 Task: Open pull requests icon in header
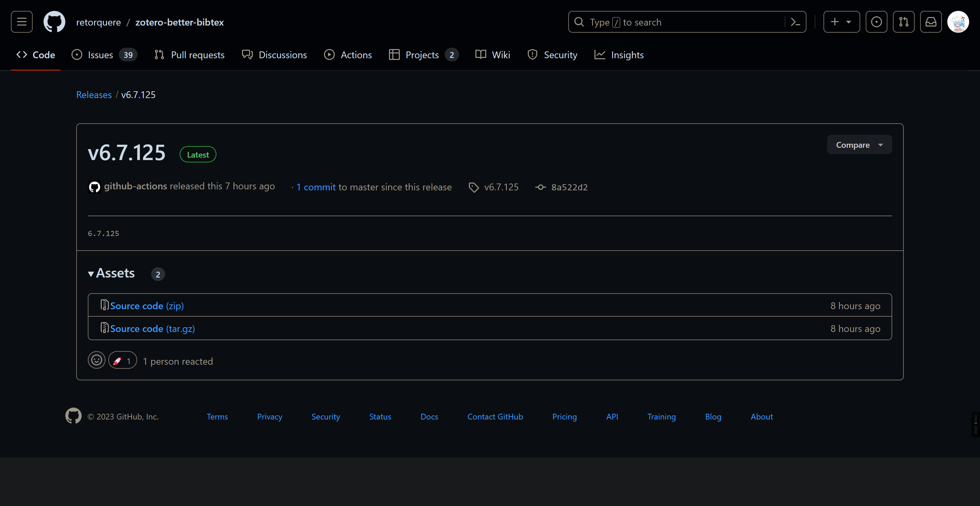coord(903,22)
